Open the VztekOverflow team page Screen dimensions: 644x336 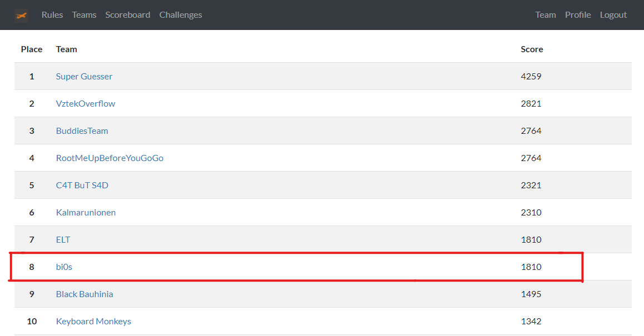(x=86, y=103)
